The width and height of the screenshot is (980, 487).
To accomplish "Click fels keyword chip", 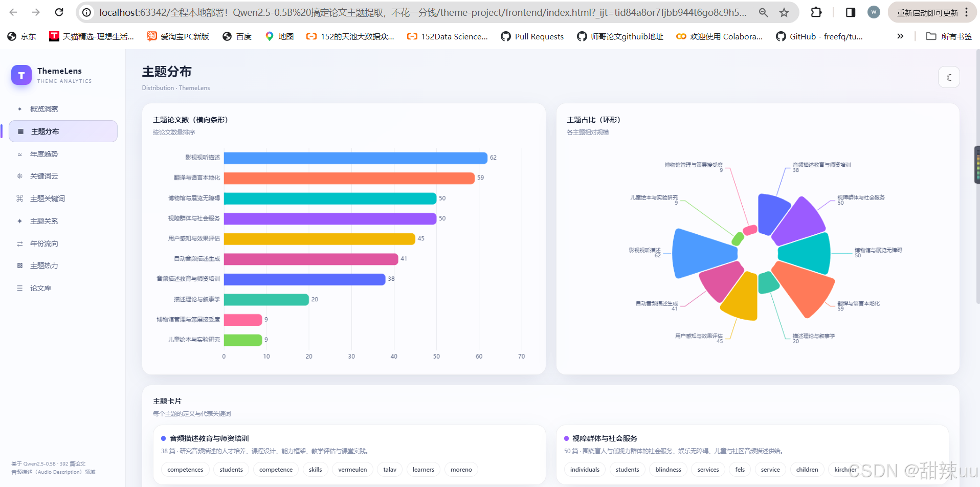I will 740,470.
